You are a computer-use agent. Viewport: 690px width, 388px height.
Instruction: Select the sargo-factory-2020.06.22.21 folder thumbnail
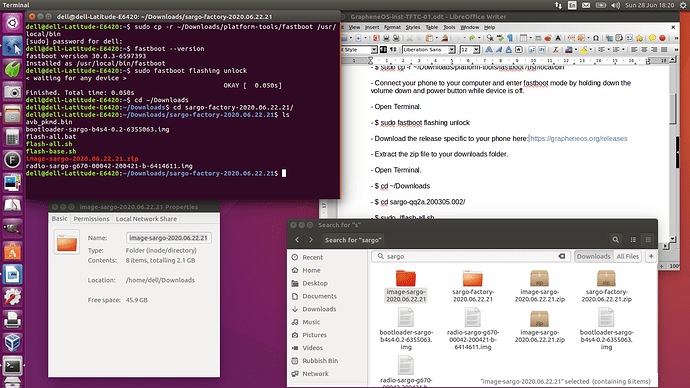[x=473, y=278]
